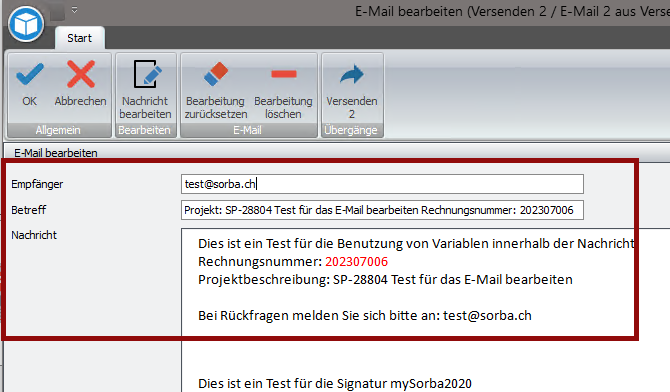Click the Projektbeschreibung line in message

click(x=385, y=280)
